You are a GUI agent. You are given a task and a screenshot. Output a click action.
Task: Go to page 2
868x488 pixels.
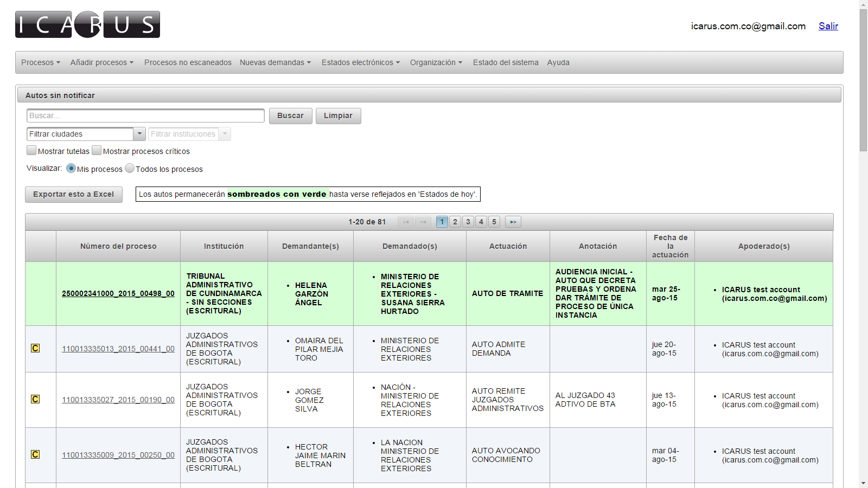tap(455, 222)
